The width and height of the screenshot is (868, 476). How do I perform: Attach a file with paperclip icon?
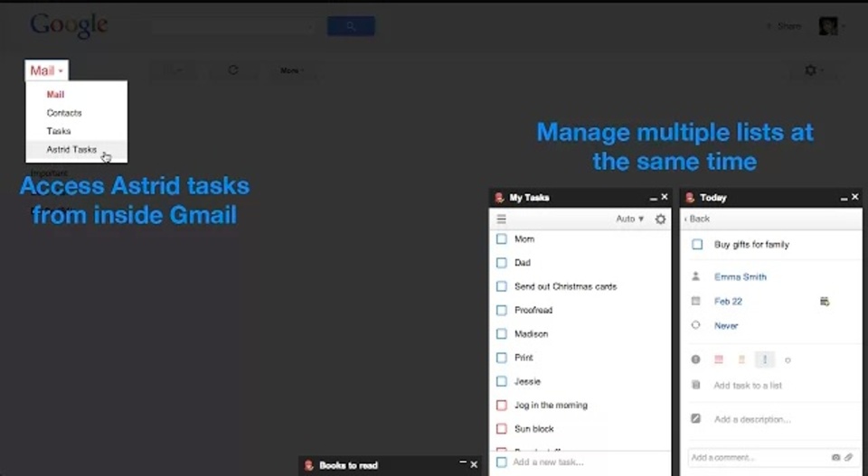(x=848, y=457)
